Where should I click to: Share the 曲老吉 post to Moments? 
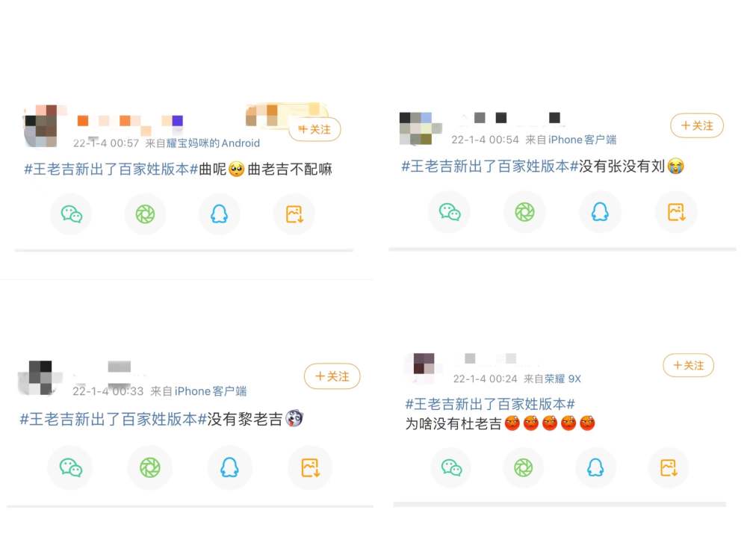coord(145,214)
